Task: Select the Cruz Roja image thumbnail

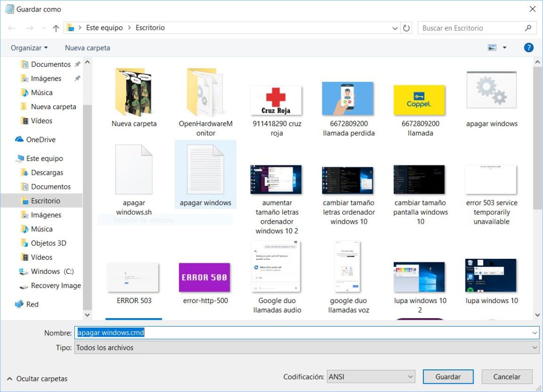Action: [x=277, y=101]
